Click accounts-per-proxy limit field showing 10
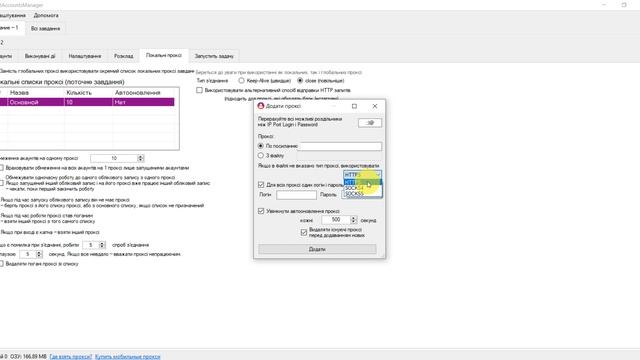The image size is (640, 360). pos(114,158)
